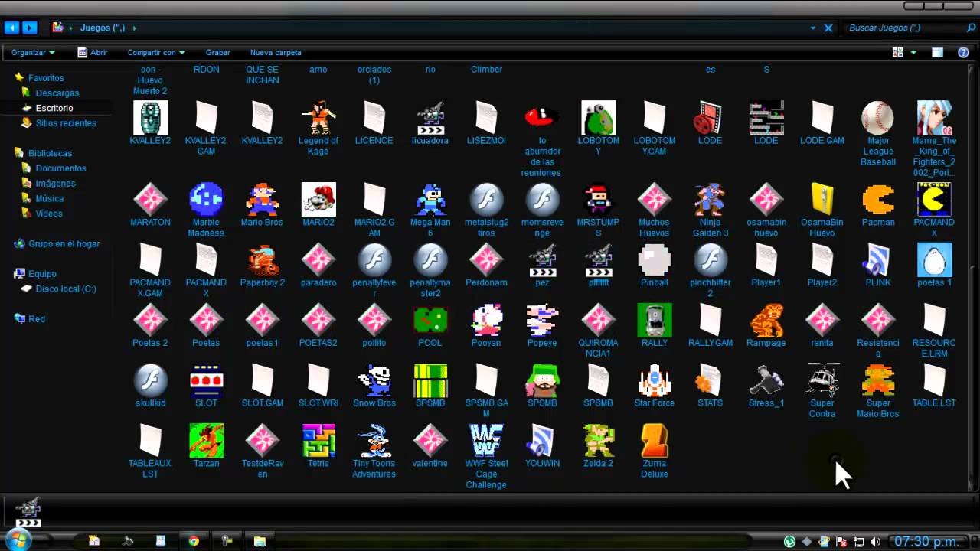Screen dimensions: 980x551
Task: Select the WWF Steel Cage Challenge icon
Action: click(x=486, y=441)
